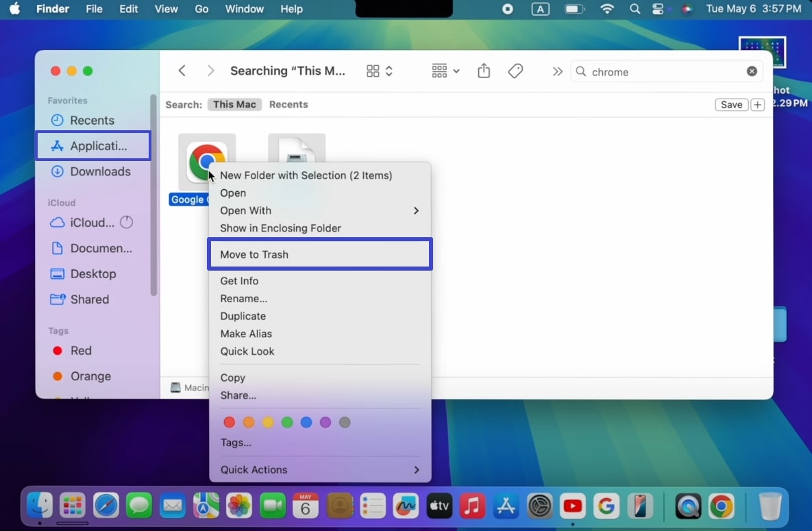The width and height of the screenshot is (812, 531).
Task: Choose Tags... from context menu
Action: tap(319, 443)
